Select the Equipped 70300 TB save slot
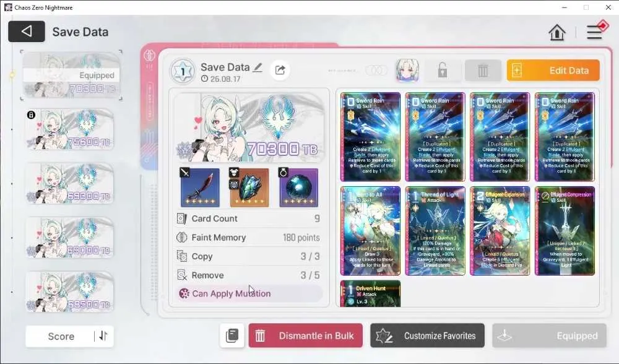 point(71,75)
